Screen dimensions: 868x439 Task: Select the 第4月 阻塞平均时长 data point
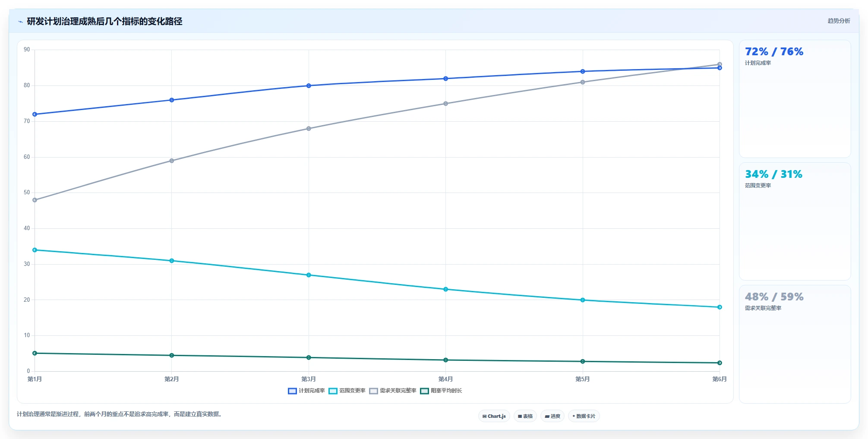click(446, 360)
